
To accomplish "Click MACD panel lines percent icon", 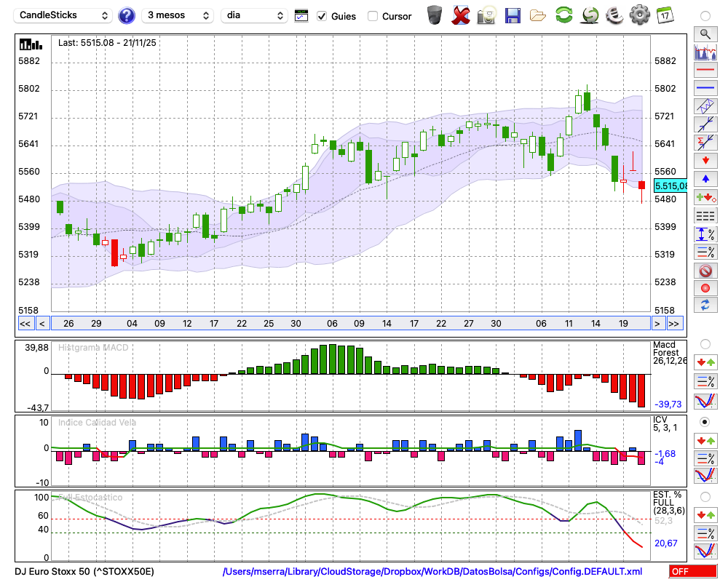I will [705, 381].
